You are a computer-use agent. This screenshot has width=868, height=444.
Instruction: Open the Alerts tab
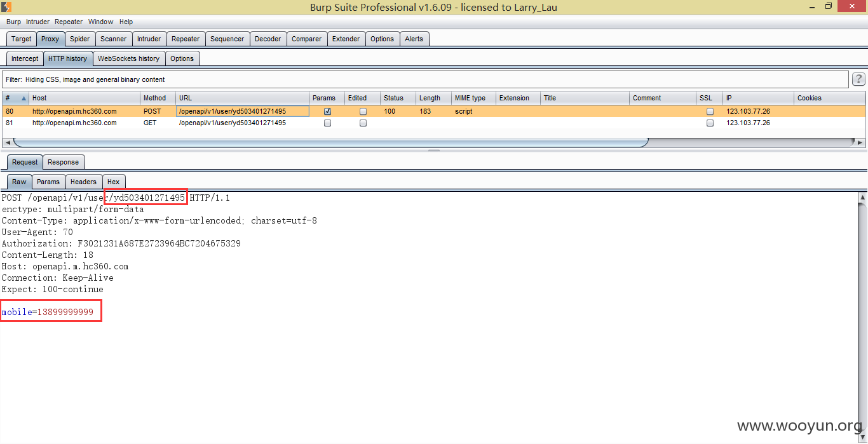point(414,39)
